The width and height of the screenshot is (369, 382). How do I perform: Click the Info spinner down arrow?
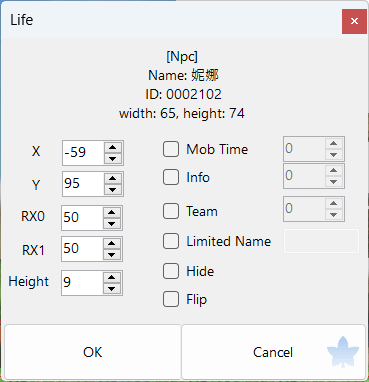coord(334,182)
